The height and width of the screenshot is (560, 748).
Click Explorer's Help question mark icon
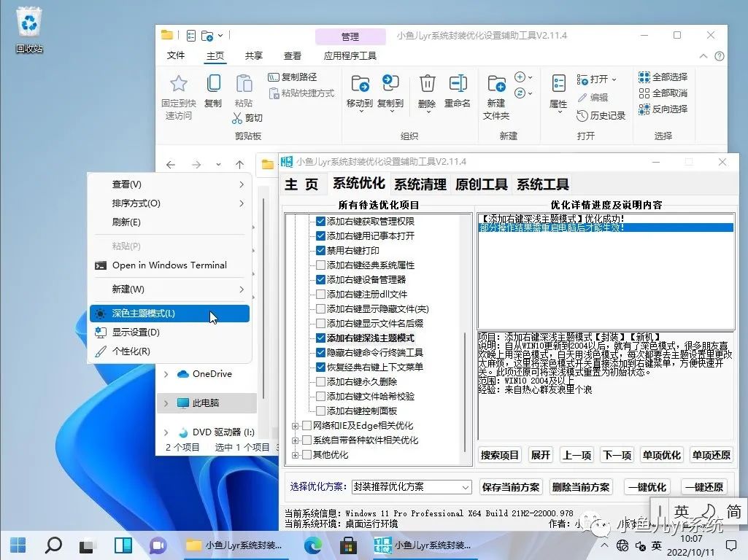pos(720,56)
